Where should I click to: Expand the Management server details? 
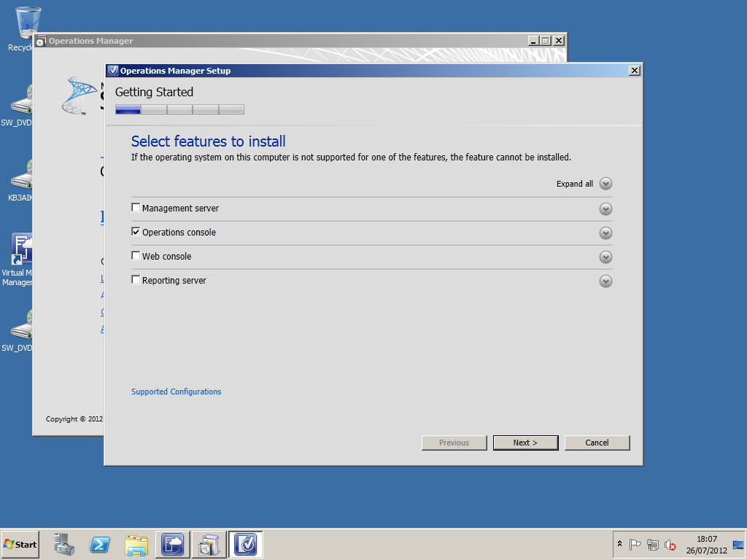pyautogui.click(x=605, y=209)
